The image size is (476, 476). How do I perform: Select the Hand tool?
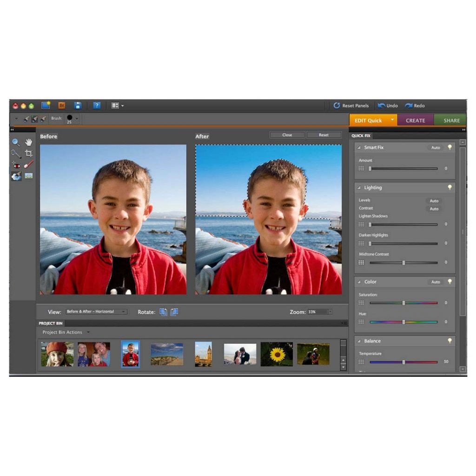click(x=29, y=142)
